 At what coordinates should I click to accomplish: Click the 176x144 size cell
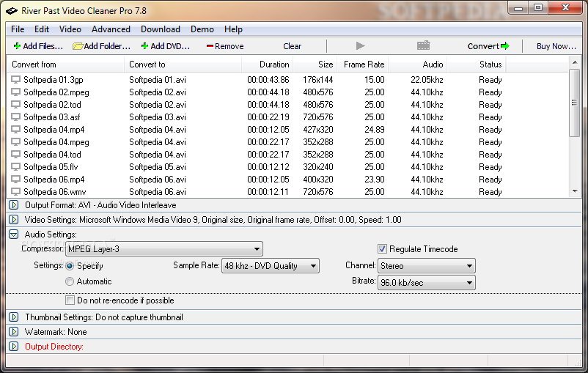pyautogui.click(x=318, y=80)
